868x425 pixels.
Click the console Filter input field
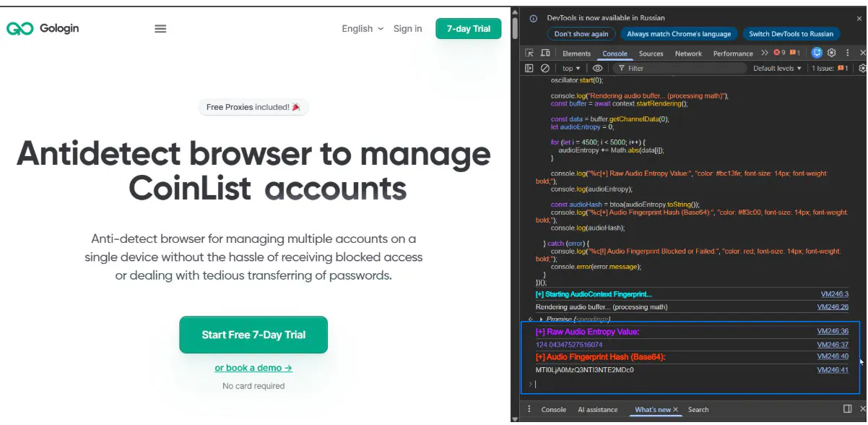[x=679, y=68]
